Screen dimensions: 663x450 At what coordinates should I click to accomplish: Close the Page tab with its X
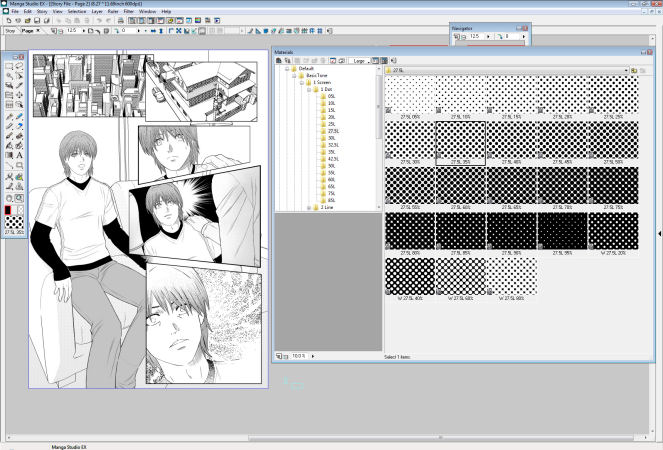tap(38, 30)
